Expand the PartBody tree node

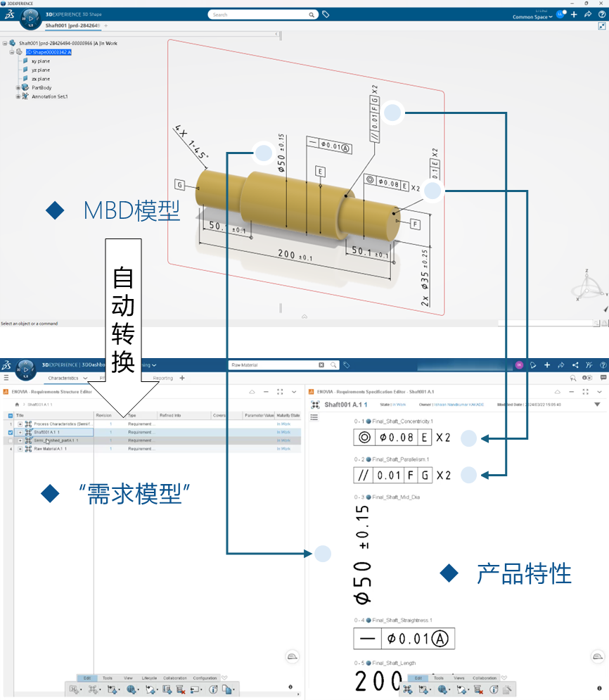(18, 88)
